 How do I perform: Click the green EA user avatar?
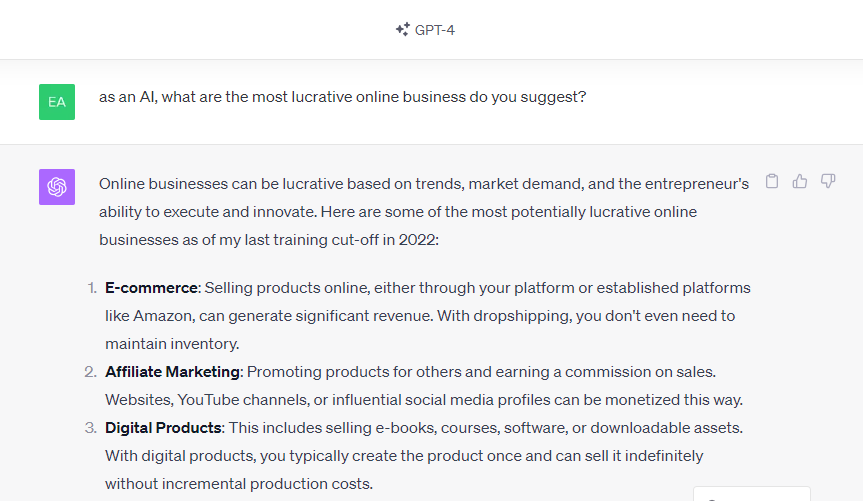click(57, 102)
